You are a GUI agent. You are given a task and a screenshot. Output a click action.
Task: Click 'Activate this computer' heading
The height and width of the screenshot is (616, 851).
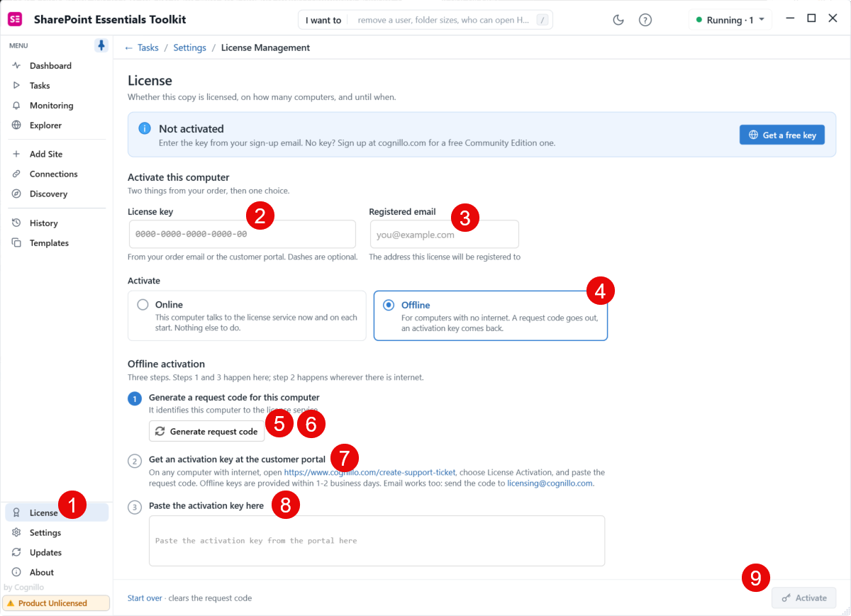179,177
